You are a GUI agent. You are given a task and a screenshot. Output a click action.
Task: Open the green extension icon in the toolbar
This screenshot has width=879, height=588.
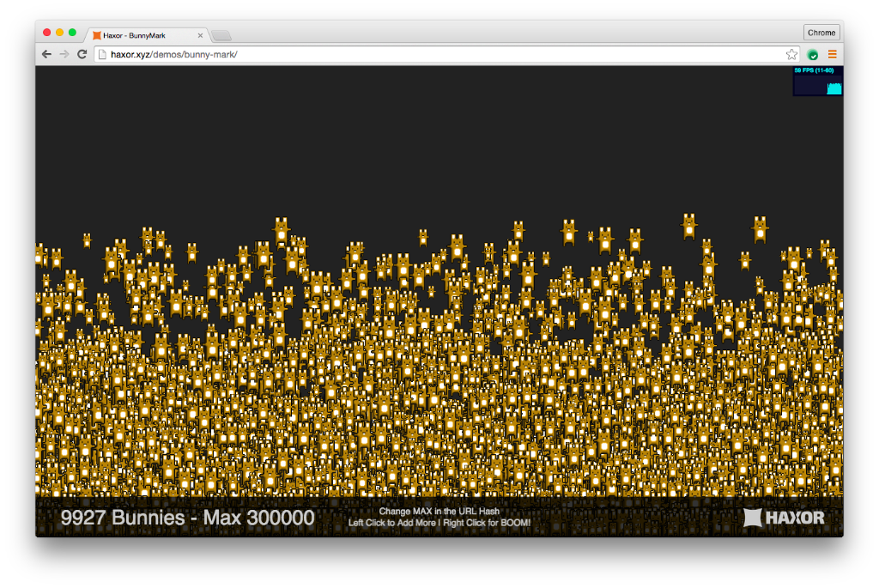point(812,54)
